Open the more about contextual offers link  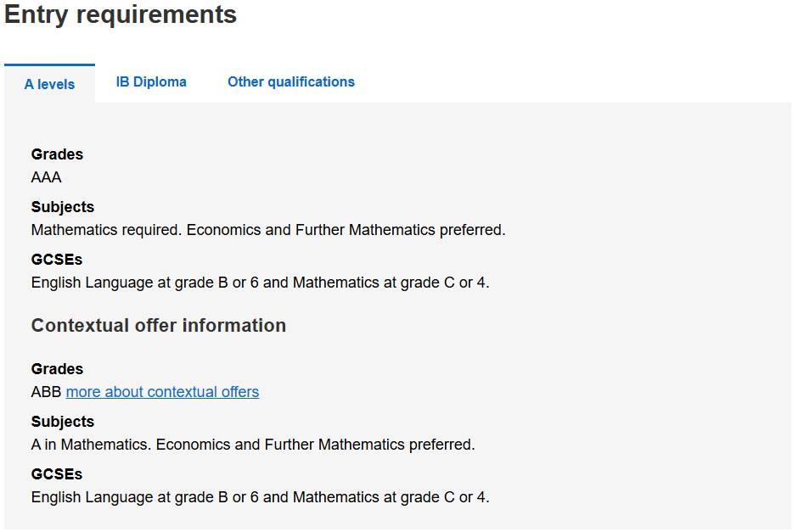pos(162,392)
